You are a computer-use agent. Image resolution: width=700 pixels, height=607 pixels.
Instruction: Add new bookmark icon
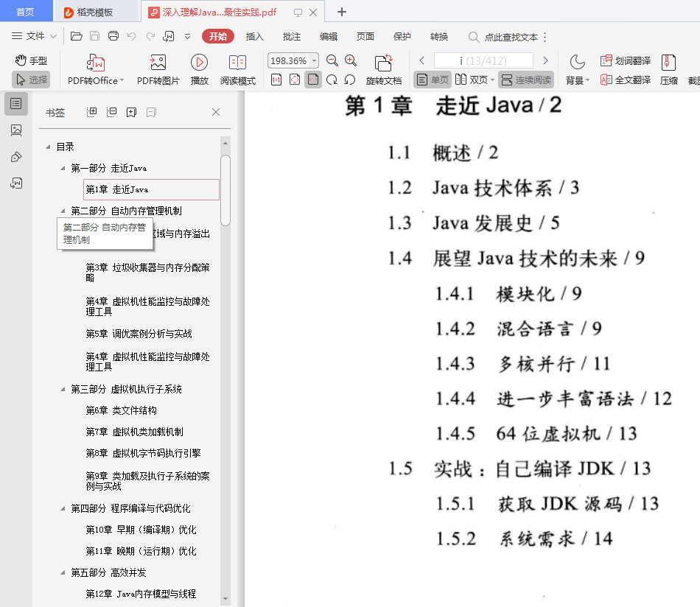[131, 112]
